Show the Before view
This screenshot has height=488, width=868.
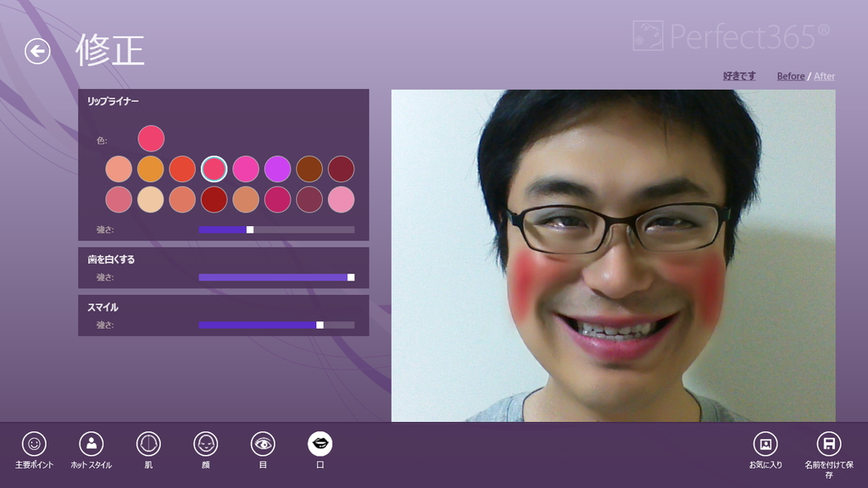[791, 76]
